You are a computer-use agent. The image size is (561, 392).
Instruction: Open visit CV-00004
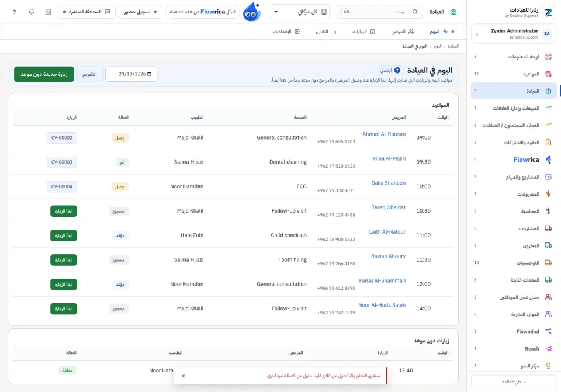coord(62,186)
